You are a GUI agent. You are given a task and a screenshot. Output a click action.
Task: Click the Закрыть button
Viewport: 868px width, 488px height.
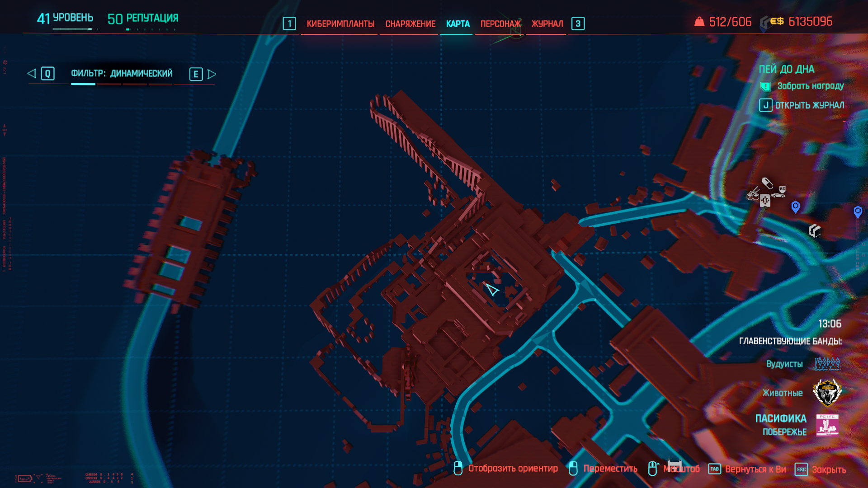pyautogui.click(x=829, y=470)
